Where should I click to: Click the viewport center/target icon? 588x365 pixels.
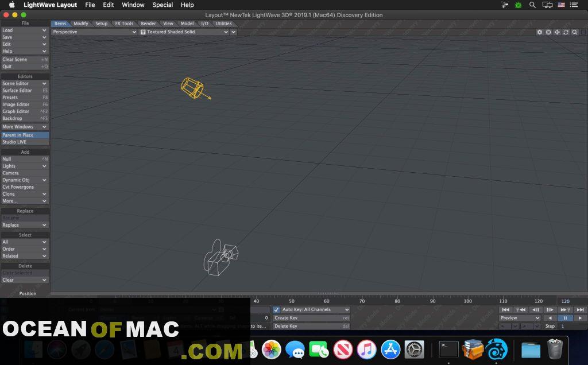point(548,32)
